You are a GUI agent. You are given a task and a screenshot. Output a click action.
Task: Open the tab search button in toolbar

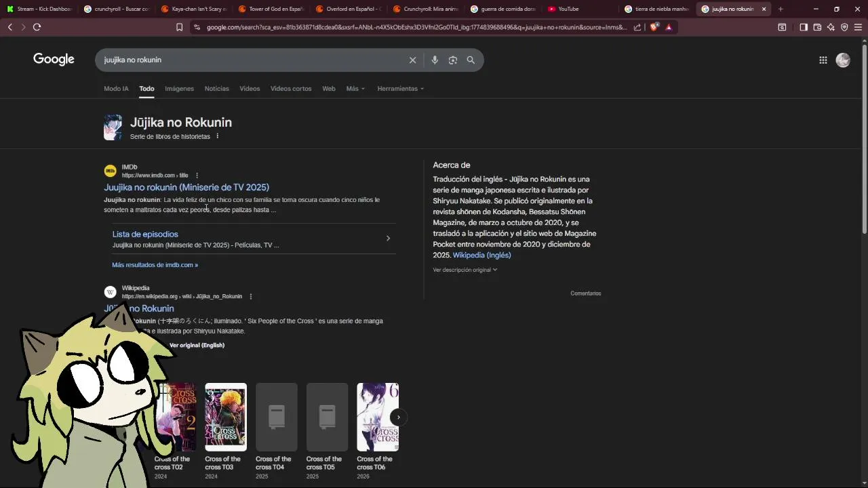782,27
